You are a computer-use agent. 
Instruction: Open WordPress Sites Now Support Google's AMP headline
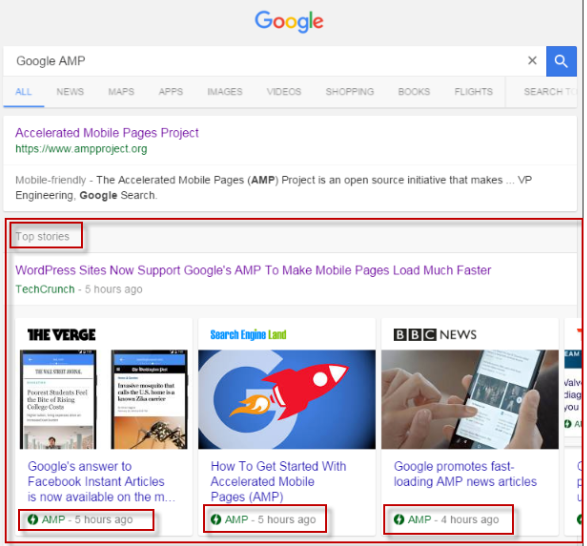(x=253, y=270)
